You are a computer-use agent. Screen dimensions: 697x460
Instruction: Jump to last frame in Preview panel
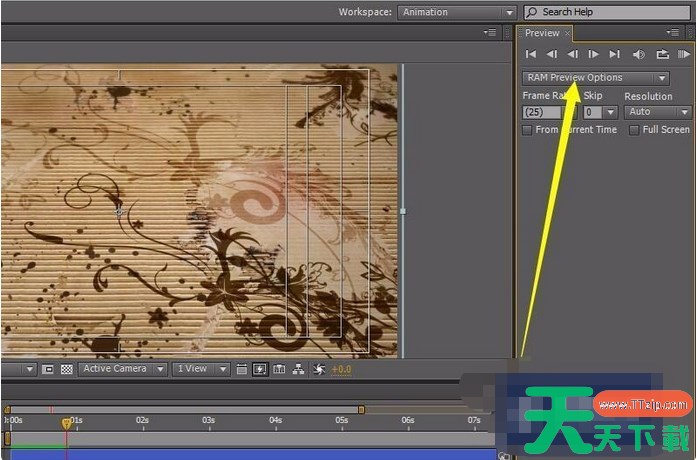click(x=614, y=54)
